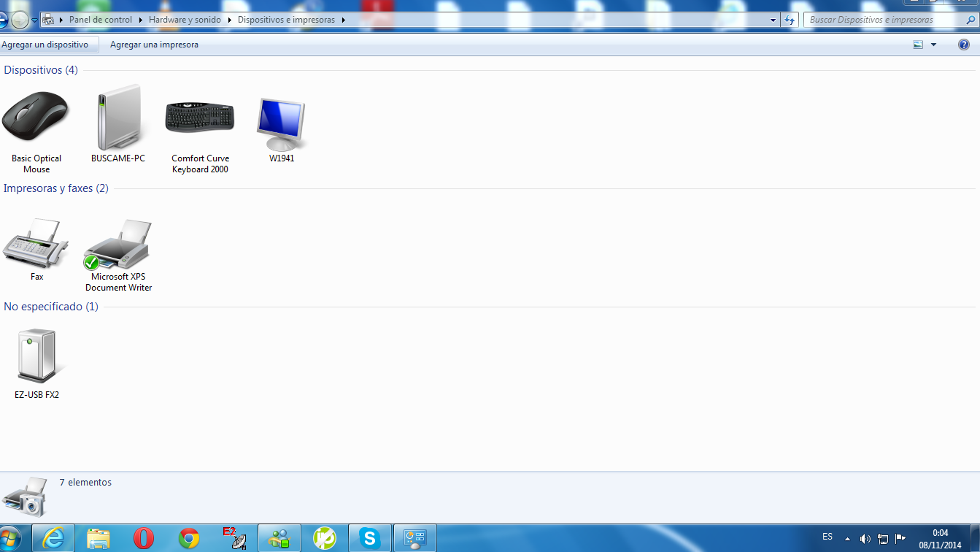Open the view options dropdown arrow
The image size is (980, 552).
click(933, 45)
